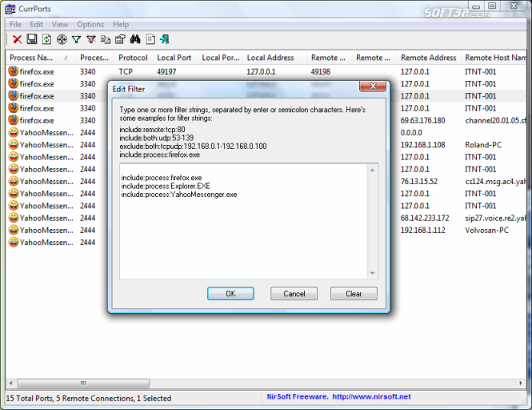Click the 'include:process:firefox.exe' line in the text box
The height and width of the screenshot is (410, 532).
161,178
